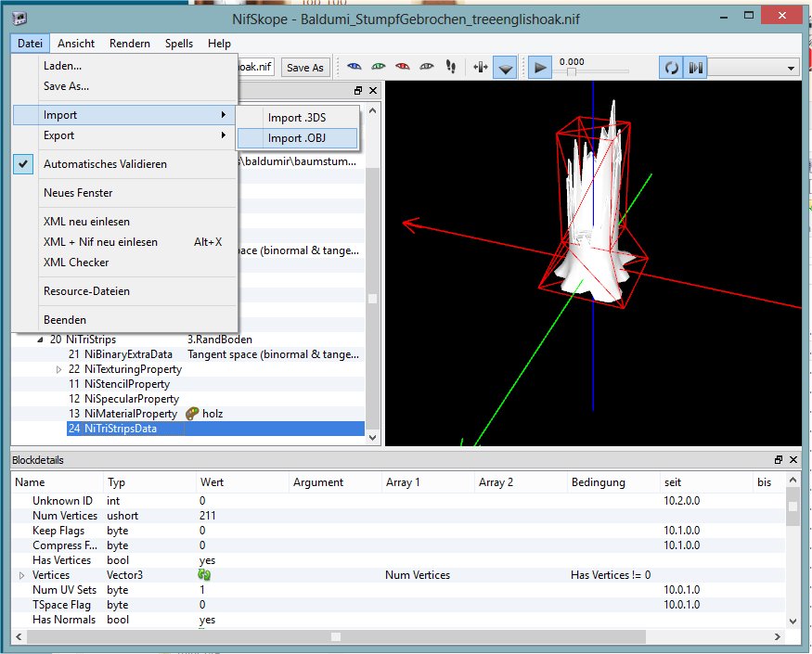The height and width of the screenshot is (654, 812).
Task: Click the refresh icon in Vertices row
Action: tap(205, 575)
